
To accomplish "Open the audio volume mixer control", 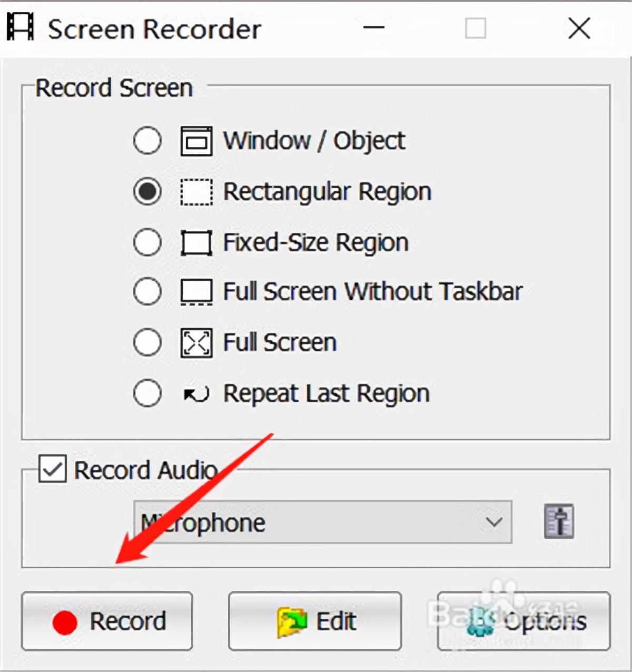I will pos(559,522).
